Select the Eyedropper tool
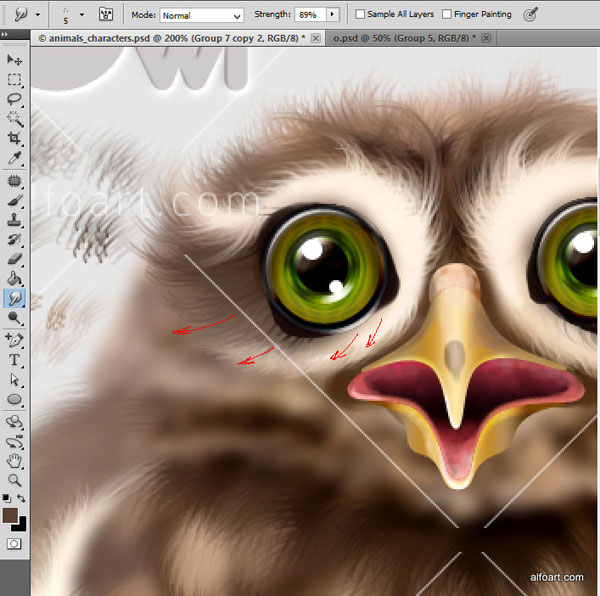 (x=15, y=158)
